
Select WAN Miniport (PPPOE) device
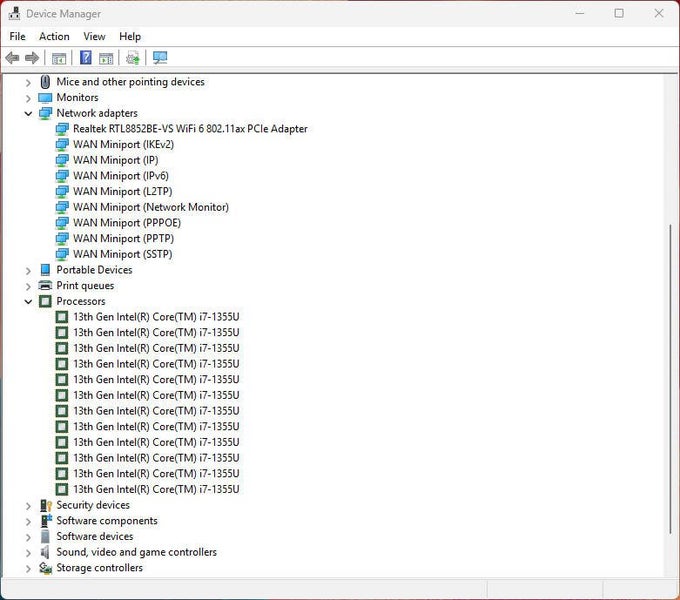click(x=126, y=223)
